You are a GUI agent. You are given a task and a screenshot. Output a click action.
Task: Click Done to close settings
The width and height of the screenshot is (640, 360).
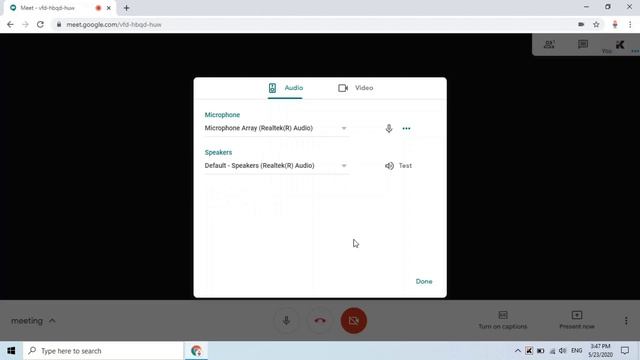point(424,281)
